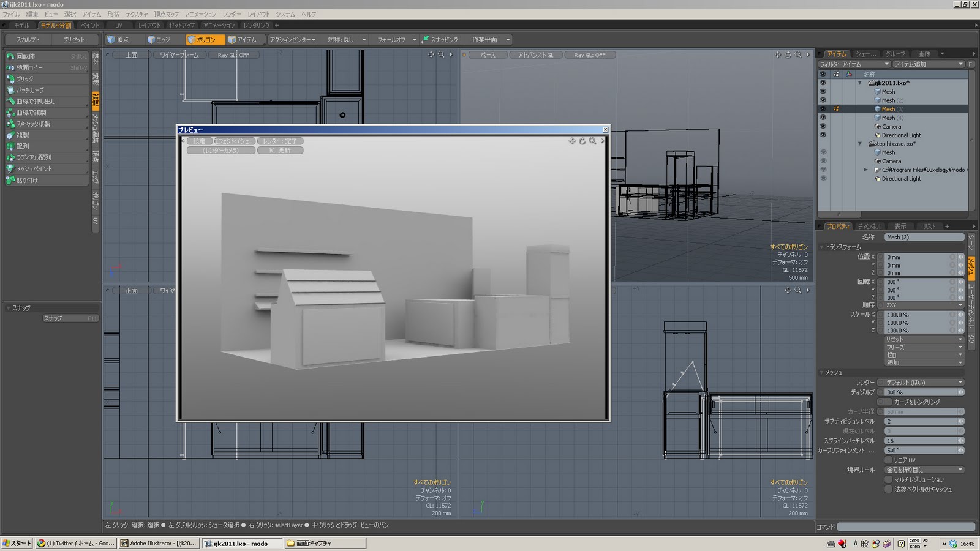
Task: Select the 鏡面コピー mirror tool
Action: click(29, 67)
